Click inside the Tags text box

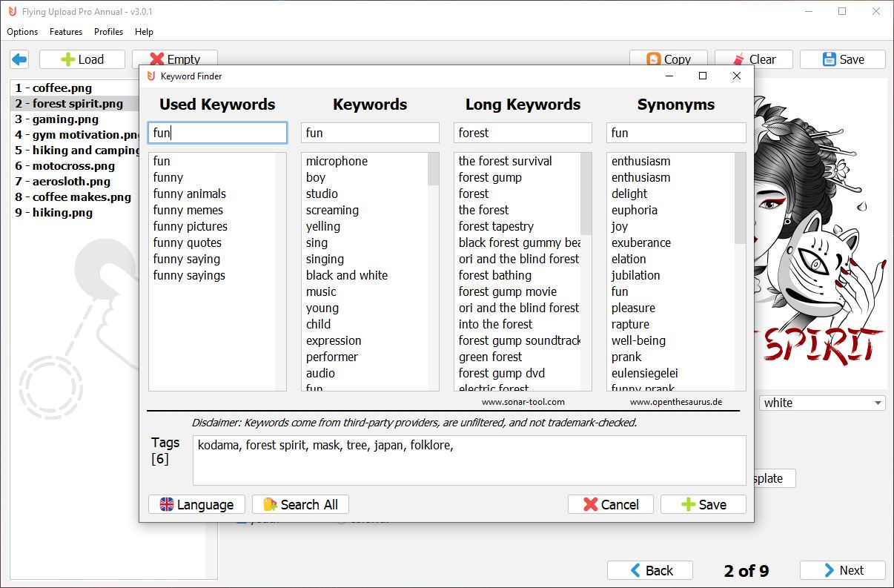[x=469, y=460]
